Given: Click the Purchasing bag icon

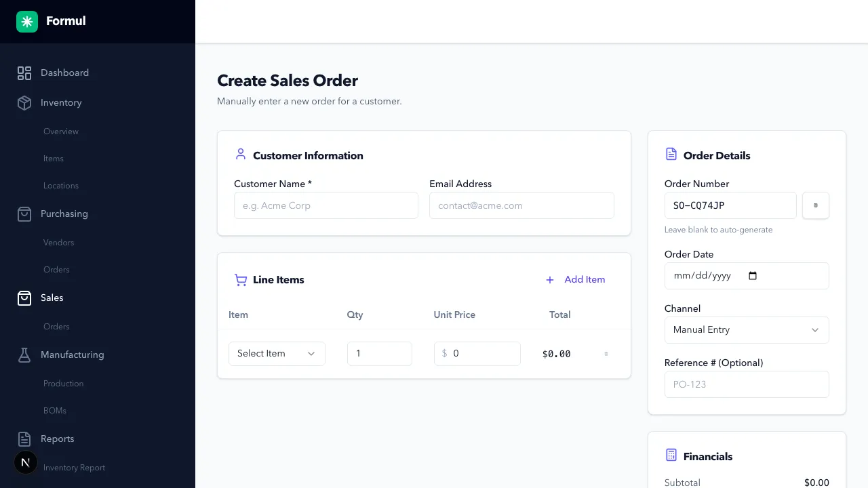Looking at the screenshot, I should (24, 213).
